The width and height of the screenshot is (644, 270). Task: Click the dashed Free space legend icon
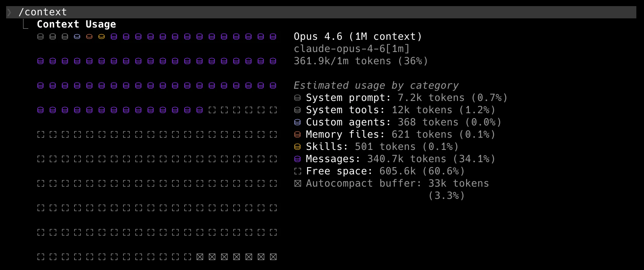pyautogui.click(x=298, y=171)
